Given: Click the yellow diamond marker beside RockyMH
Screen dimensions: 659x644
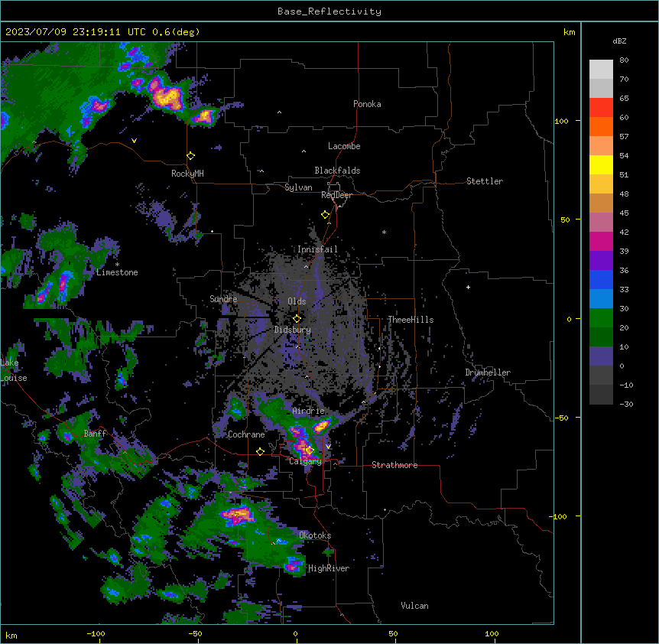Looking at the screenshot, I should click(x=191, y=156).
